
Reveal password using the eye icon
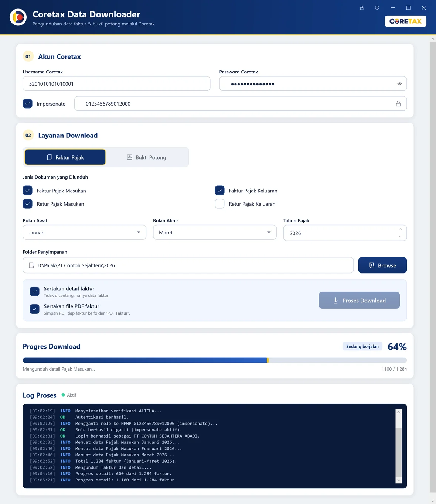point(399,84)
